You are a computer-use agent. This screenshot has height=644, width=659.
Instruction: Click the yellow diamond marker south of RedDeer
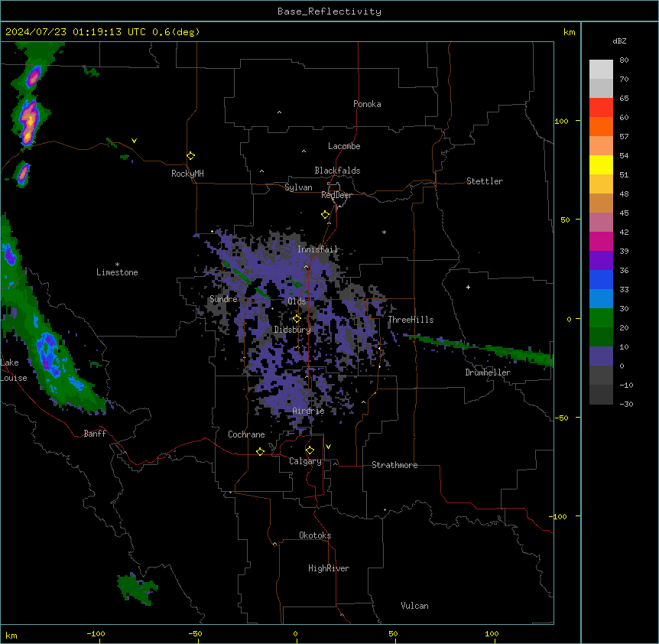tap(326, 215)
